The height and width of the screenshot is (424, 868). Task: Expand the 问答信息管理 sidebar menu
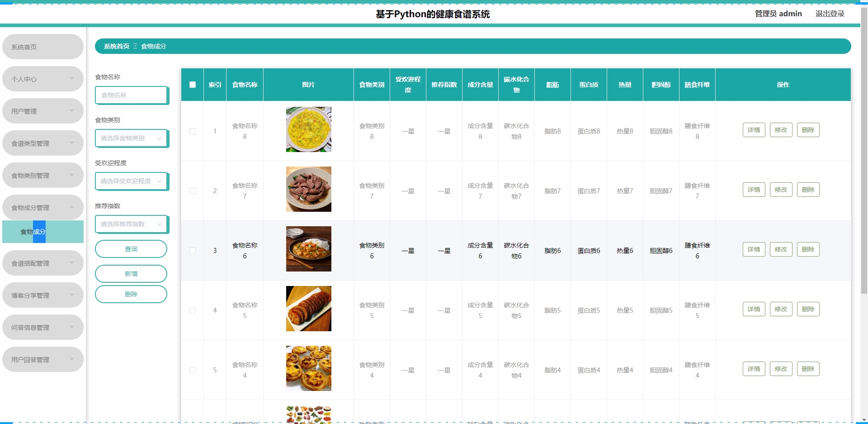(x=43, y=327)
